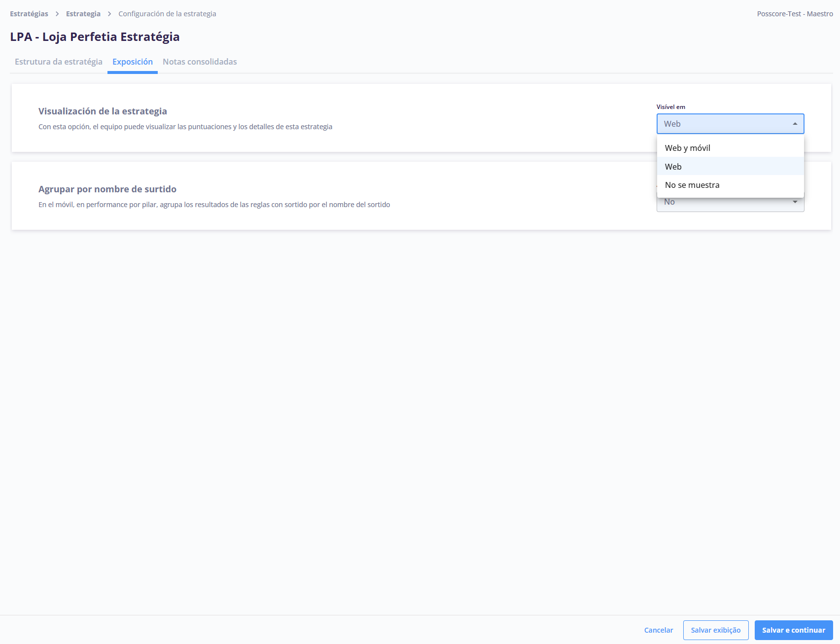Click the chevron right after Estratégias breadcrumb

pos(57,14)
